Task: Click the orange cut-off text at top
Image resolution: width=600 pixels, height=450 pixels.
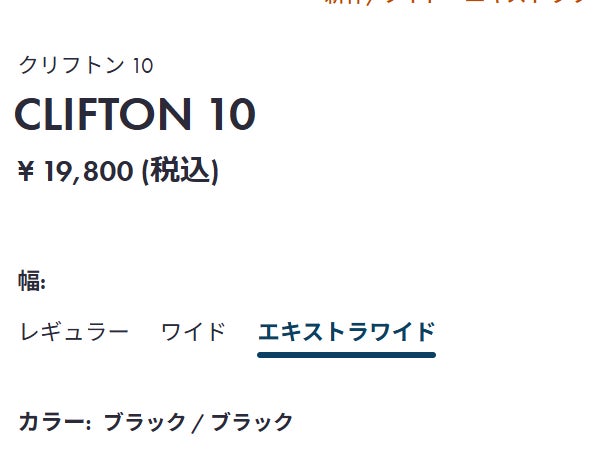Action: [x=458, y=3]
